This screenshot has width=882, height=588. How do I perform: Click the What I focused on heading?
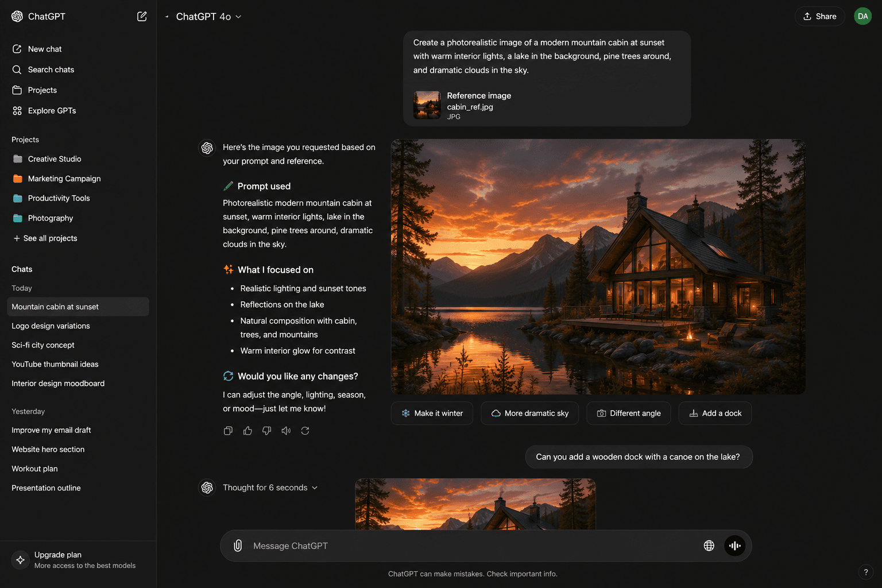[276, 270]
